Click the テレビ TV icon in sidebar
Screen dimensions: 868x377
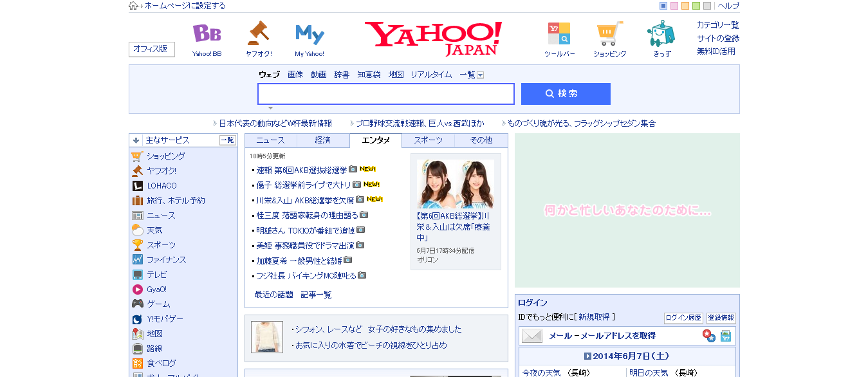point(137,275)
